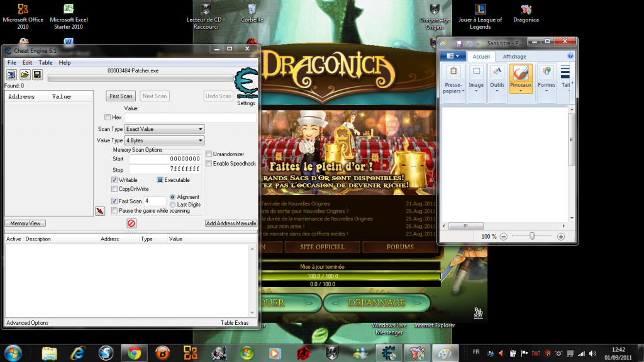644x362 pixels.
Task: Open the Table menu in Cheat Engine
Action: pyautogui.click(x=45, y=62)
